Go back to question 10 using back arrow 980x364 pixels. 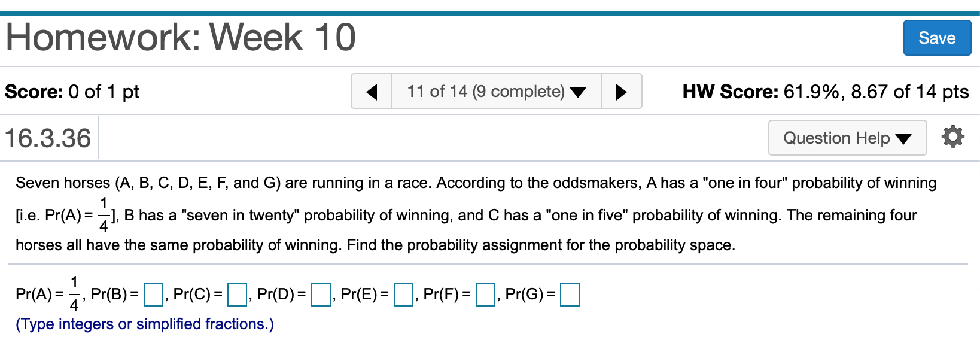pos(372,92)
